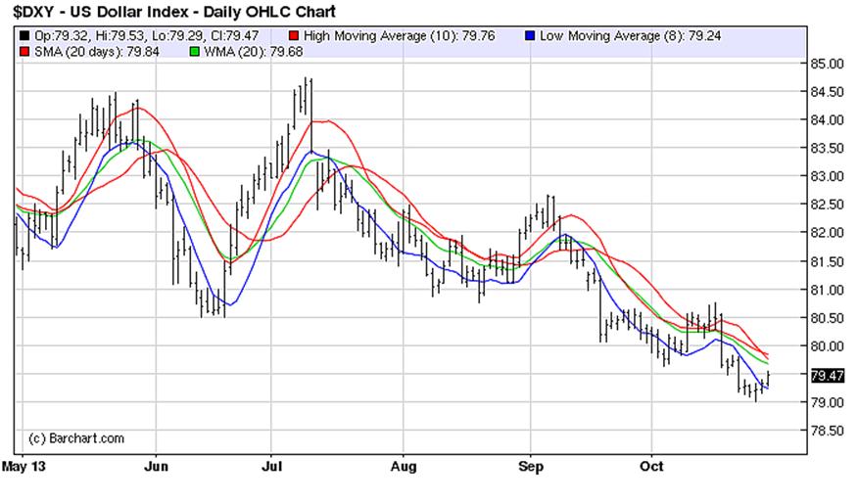Select the 82.00 price axis label
Image resolution: width=858 pixels, height=504 pixels.
click(827, 233)
